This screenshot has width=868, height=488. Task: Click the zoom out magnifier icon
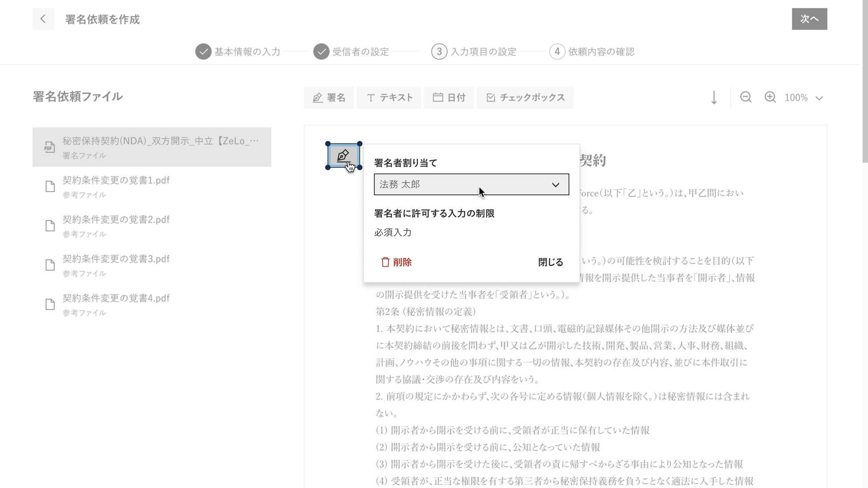coord(746,97)
